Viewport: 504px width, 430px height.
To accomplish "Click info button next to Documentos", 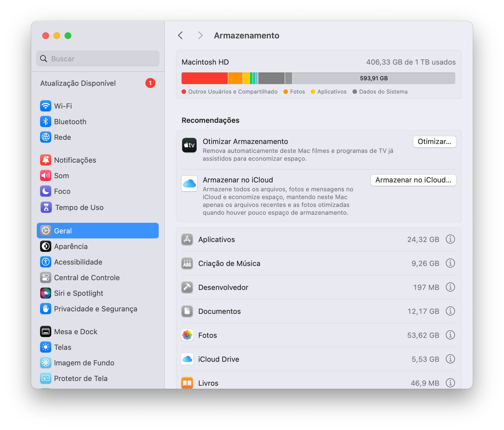I will click(450, 311).
